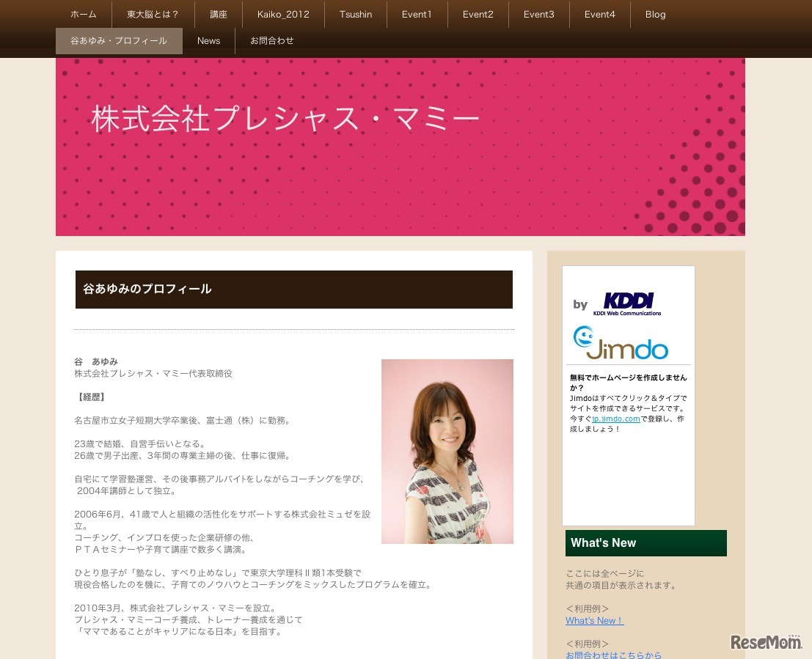Open the Blog navigation item

coord(655,14)
